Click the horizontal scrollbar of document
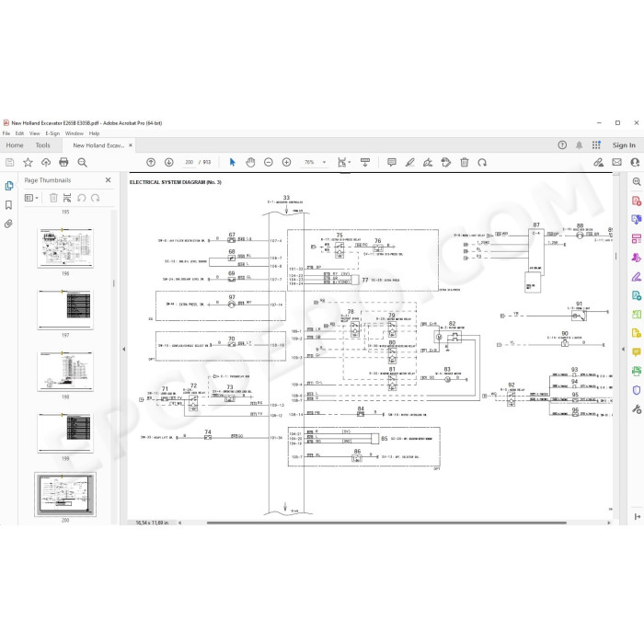This screenshot has width=644, height=644. pyautogui.click(x=386, y=523)
